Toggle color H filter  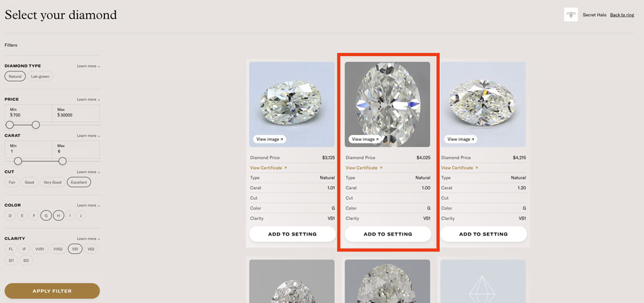pos(59,216)
